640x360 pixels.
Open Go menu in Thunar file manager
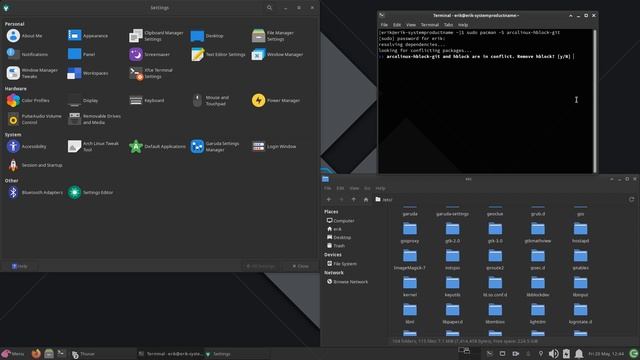click(x=367, y=188)
